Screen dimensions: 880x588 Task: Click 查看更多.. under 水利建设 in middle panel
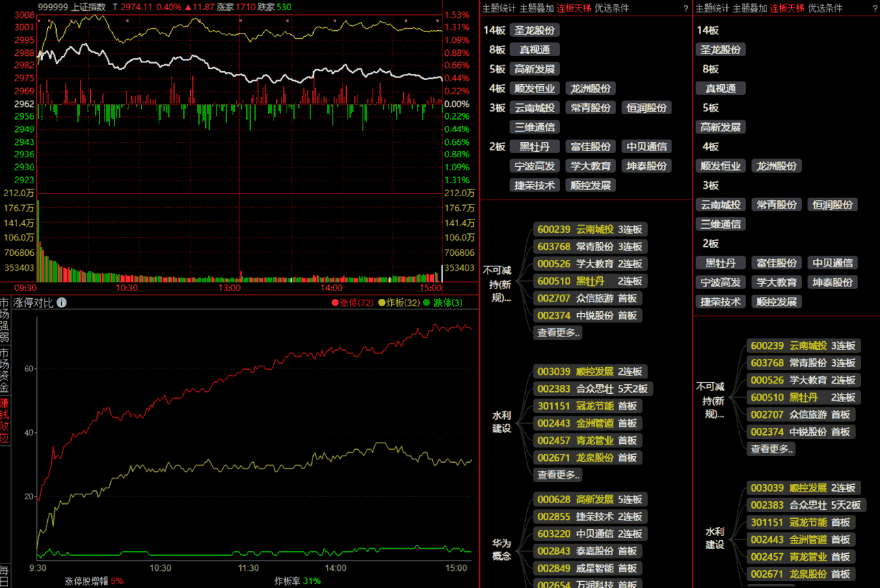coord(558,475)
